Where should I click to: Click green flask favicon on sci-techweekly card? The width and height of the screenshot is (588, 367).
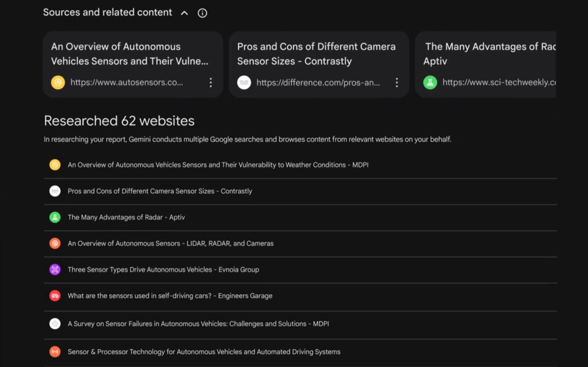point(430,83)
